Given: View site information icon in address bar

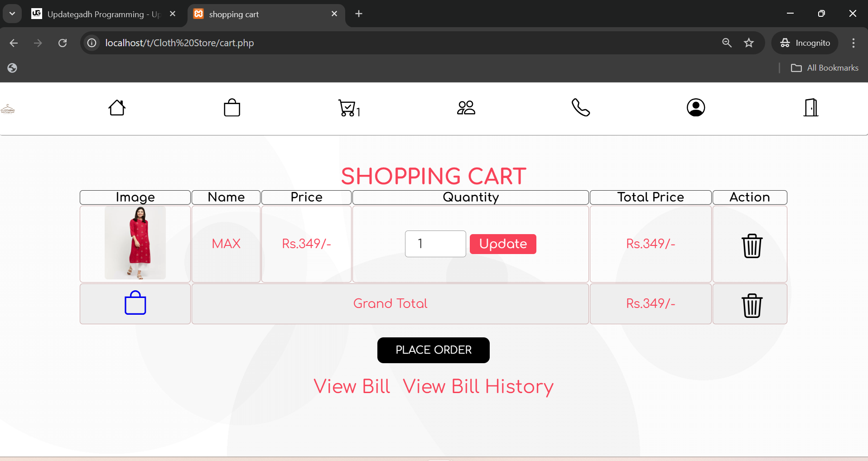Looking at the screenshot, I should click(x=92, y=43).
